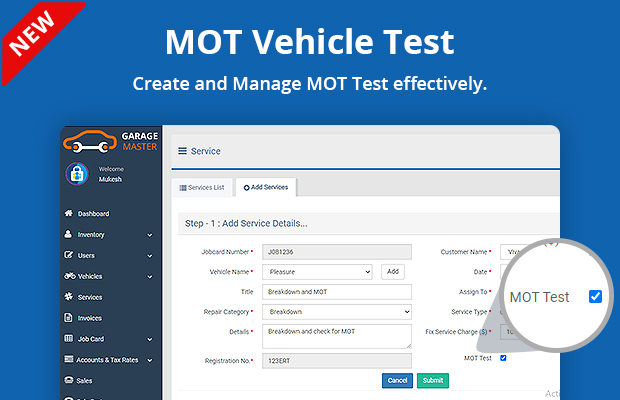Click the Services gear icon in sidebar
The height and width of the screenshot is (400, 620).
pos(68,297)
